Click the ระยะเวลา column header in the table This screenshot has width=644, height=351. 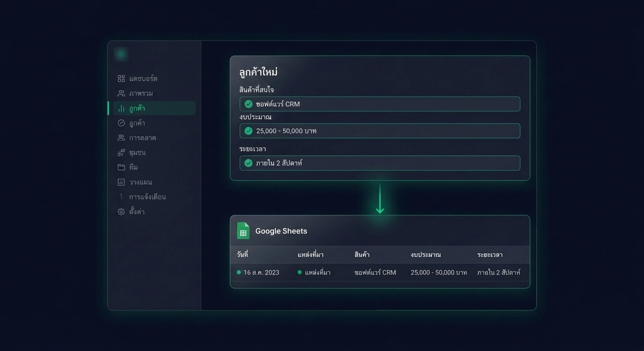click(490, 255)
